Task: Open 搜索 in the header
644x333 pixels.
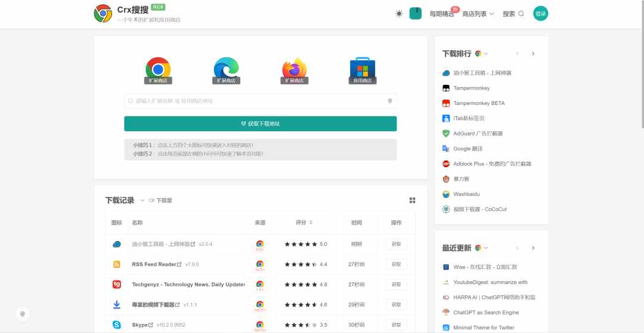Action: [513, 14]
